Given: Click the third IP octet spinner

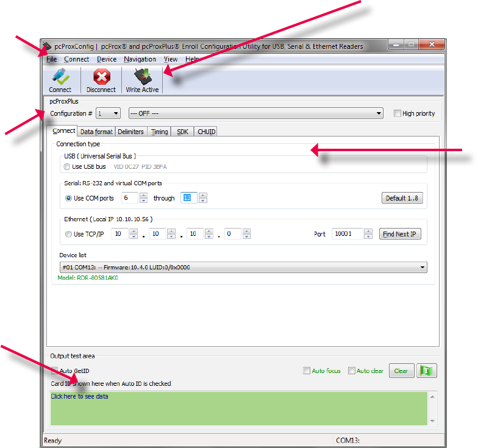Looking at the screenshot, I should coord(209,234).
